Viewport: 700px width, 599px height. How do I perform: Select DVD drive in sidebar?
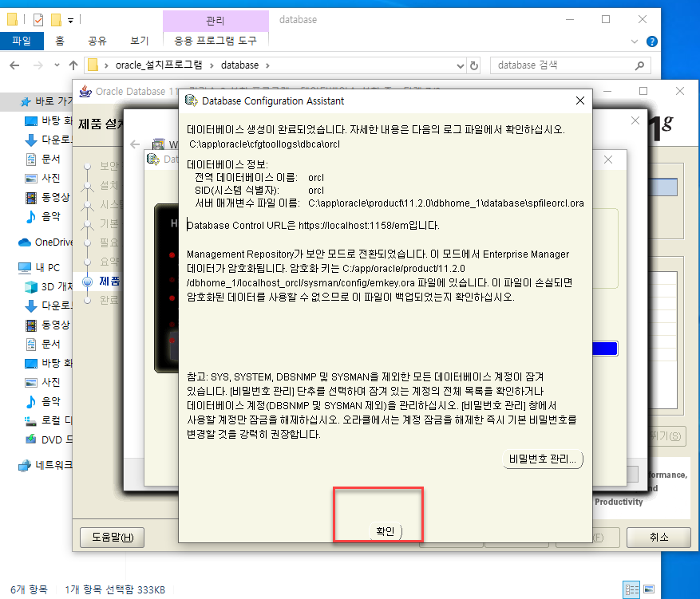point(48,439)
